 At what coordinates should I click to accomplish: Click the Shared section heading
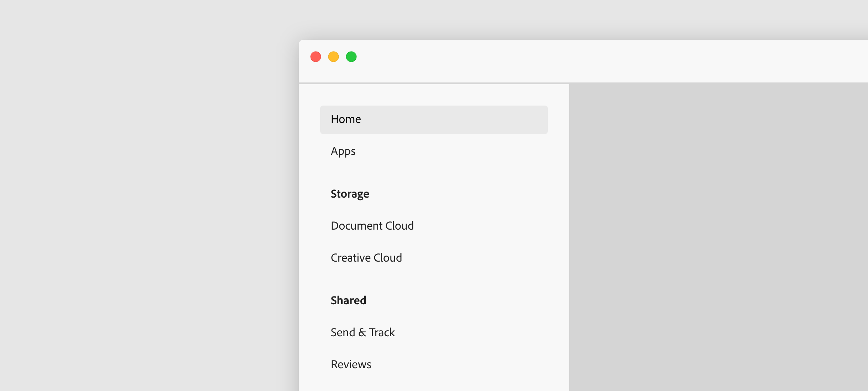(348, 300)
